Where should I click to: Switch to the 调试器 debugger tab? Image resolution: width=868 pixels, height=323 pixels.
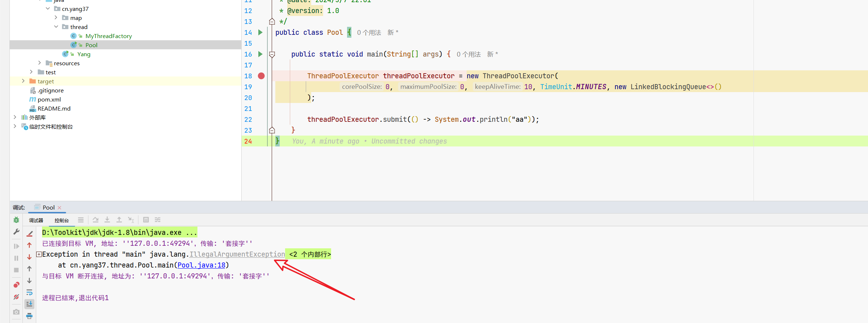(x=36, y=220)
